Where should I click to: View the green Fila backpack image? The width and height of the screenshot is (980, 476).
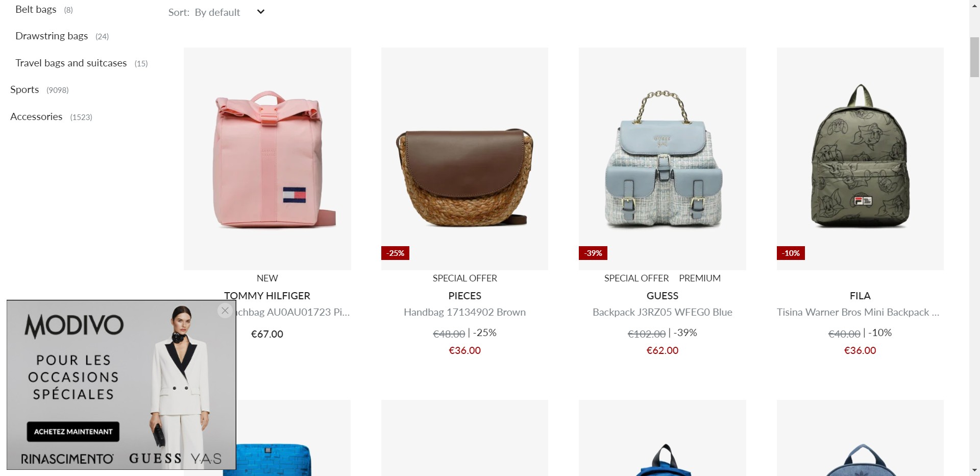click(x=860, y=159)
